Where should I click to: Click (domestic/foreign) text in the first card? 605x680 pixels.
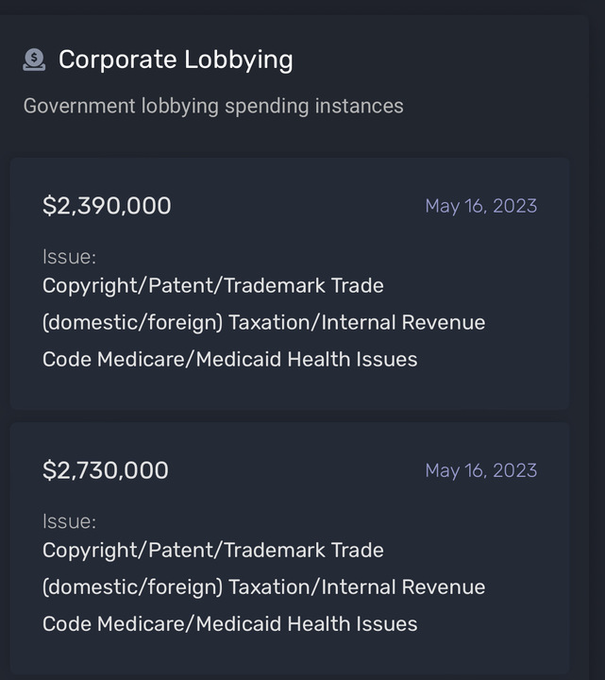coord(132,323)
